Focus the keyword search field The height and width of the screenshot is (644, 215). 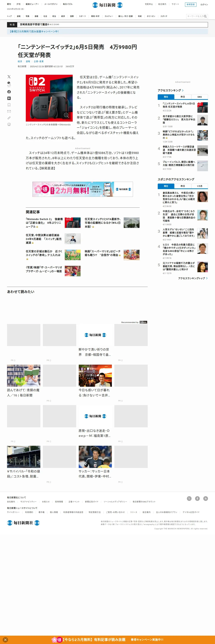tap(195, 16)
